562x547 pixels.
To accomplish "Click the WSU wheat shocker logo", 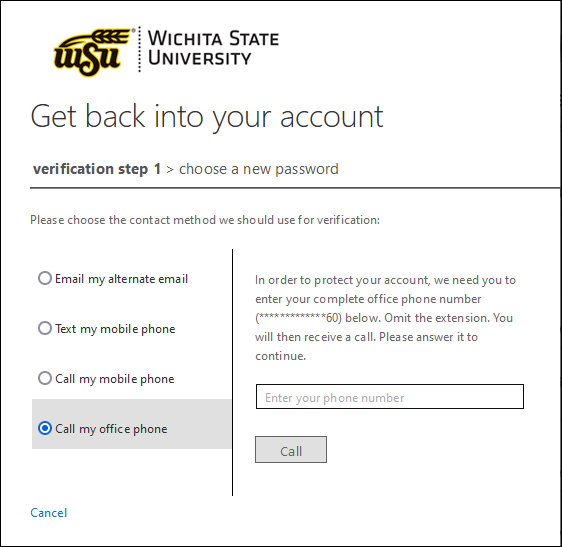I will (x=92, y=52).
